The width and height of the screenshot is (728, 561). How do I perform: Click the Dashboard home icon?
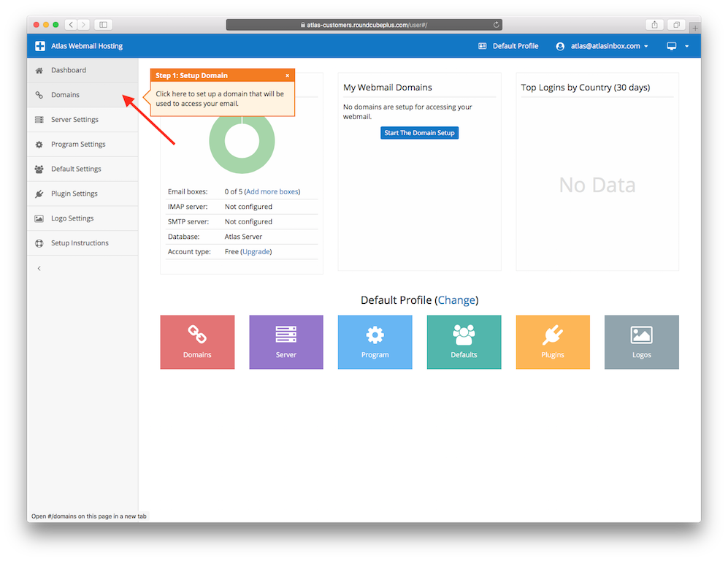39,70
